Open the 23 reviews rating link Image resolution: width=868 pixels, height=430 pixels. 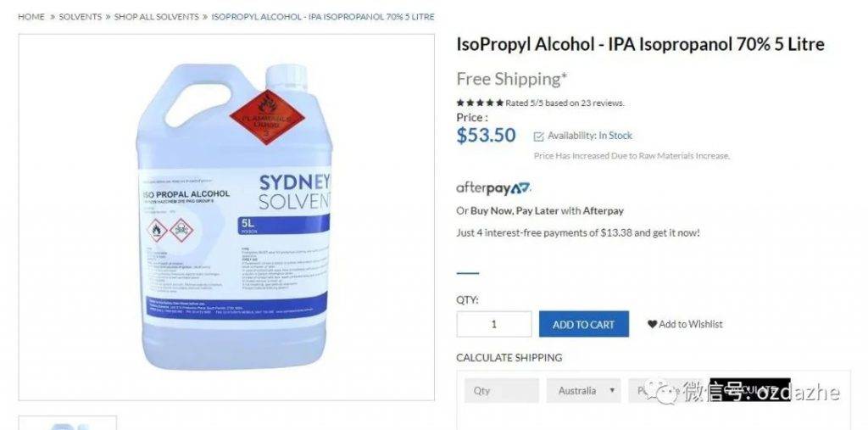pos(565,103)
